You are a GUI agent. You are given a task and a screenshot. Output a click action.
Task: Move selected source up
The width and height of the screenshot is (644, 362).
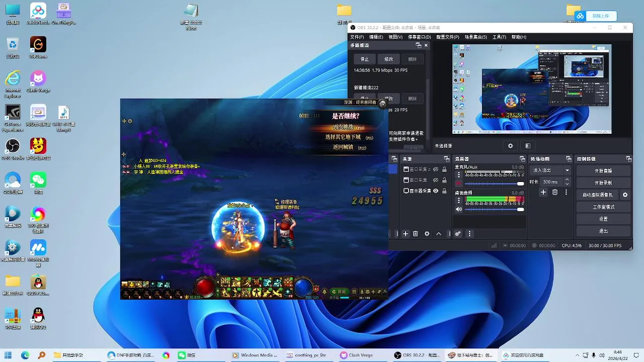tap(439, 234)
